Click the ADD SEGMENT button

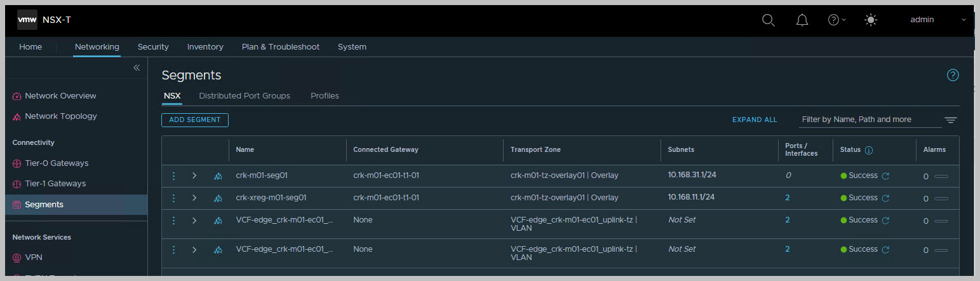tap(194, 120)
